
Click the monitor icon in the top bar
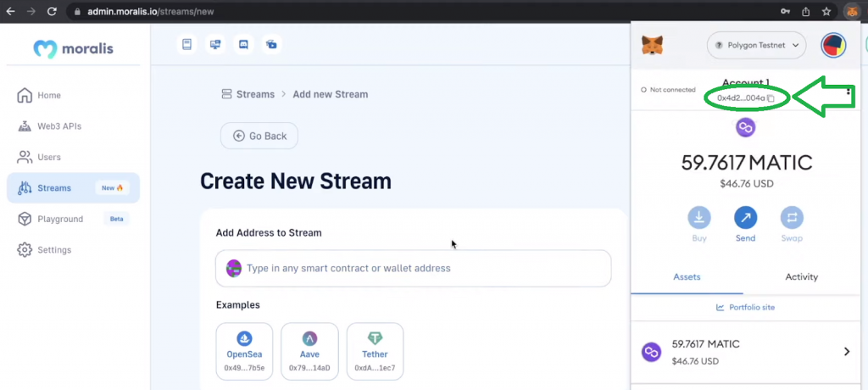[215, 44]
